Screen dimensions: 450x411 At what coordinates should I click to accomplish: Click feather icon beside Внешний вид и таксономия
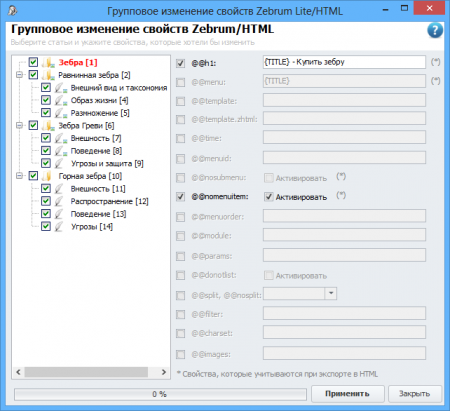(x=61, y=88)
